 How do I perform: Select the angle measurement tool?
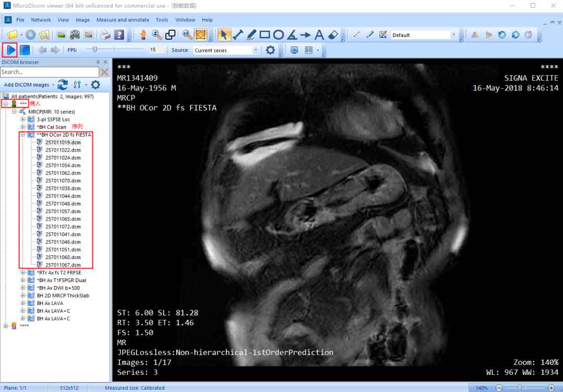(292, 35)
